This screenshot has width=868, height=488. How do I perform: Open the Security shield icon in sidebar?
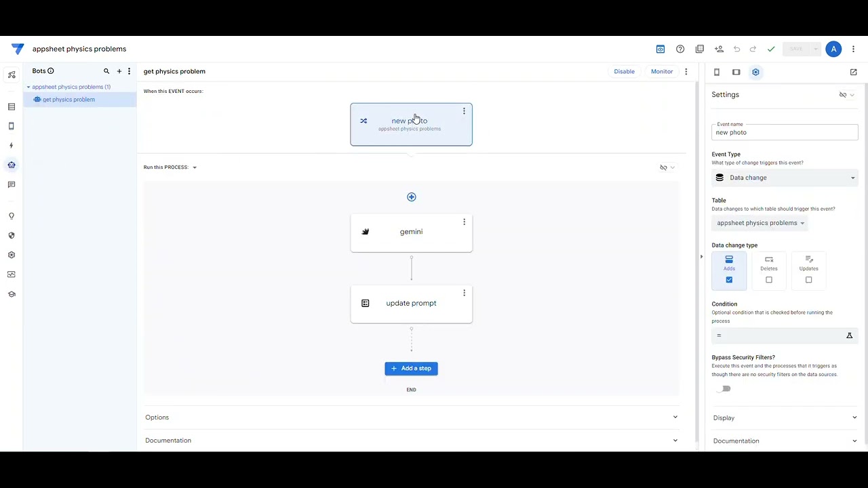(x=12, y=236)
